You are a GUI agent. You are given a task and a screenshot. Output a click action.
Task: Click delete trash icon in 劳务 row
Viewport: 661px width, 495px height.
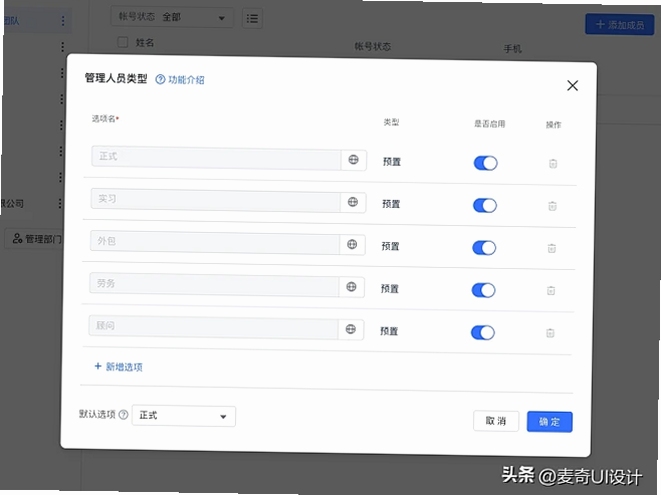point(551,291)
